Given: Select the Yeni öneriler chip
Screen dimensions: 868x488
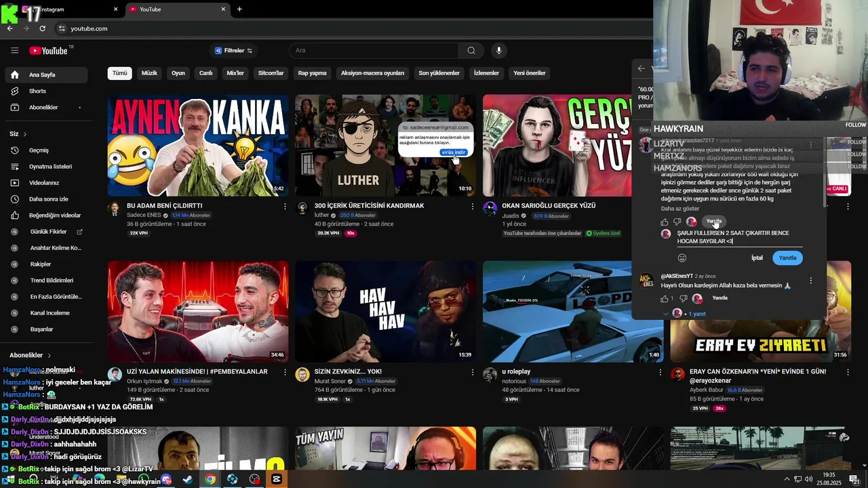Looking at the screenshot, I should pyautogui.click(x=530, y=73).
